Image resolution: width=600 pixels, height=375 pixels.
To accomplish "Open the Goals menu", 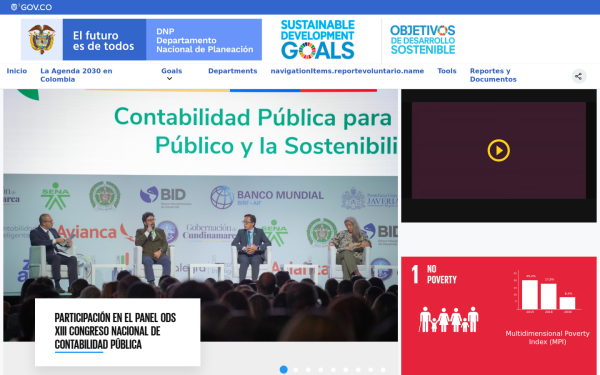I will point(171,71).
